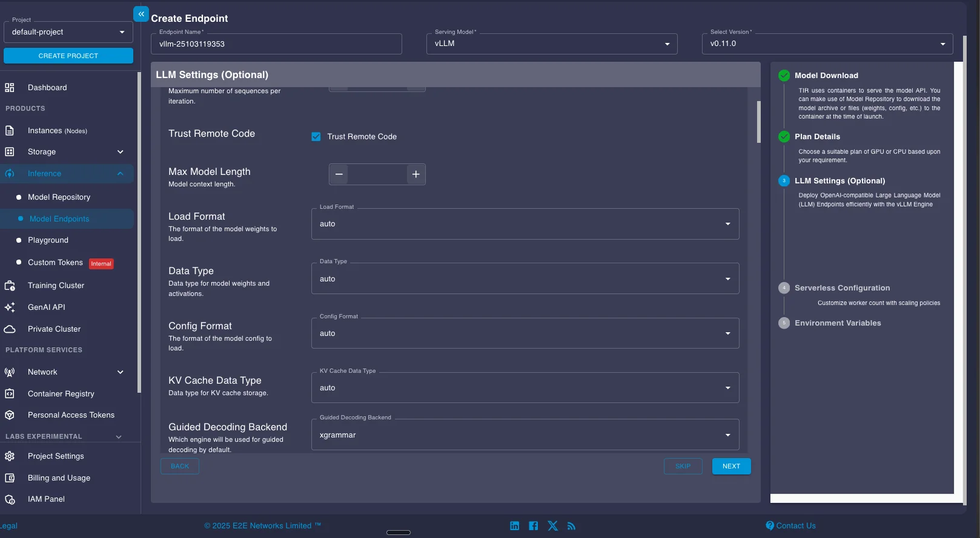The width and height of the screenshot is (980, 538).
Task: Click the GenAI API sparkle icon
Action: point(10,307)
